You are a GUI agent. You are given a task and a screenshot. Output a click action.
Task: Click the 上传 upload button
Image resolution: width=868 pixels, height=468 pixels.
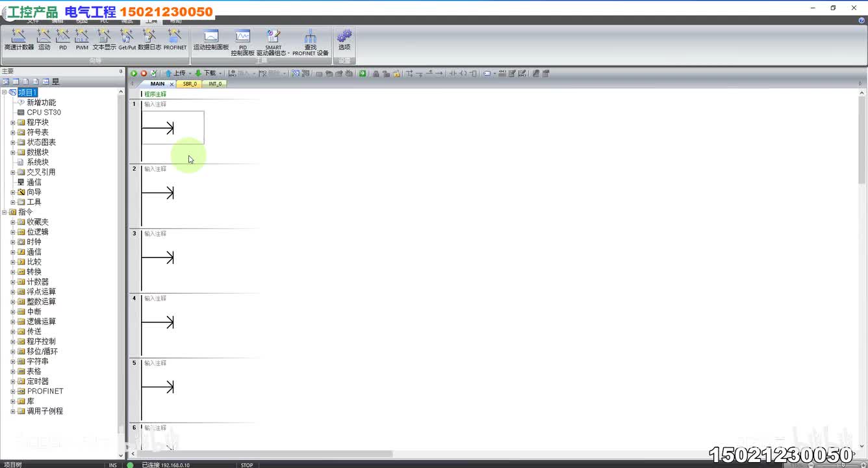(175, 73)
